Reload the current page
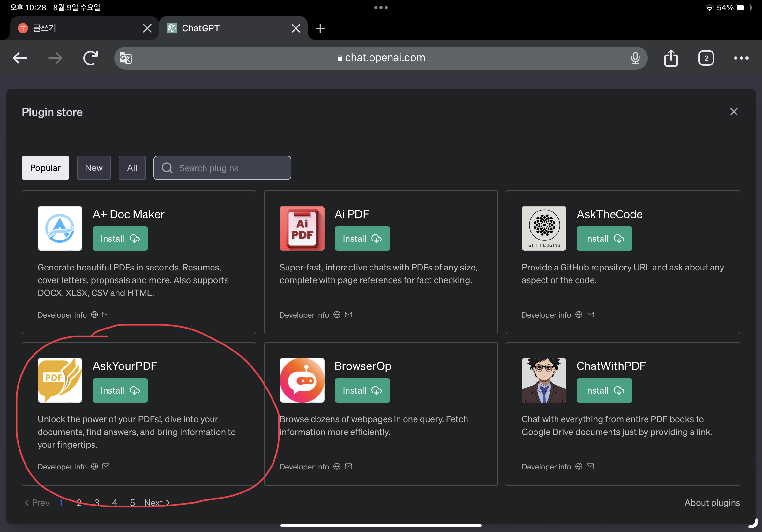 90,58
